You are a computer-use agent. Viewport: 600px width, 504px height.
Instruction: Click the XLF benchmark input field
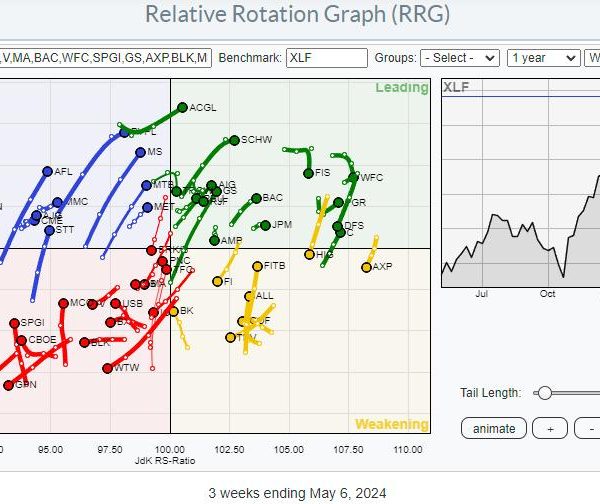tap(327, 58)
